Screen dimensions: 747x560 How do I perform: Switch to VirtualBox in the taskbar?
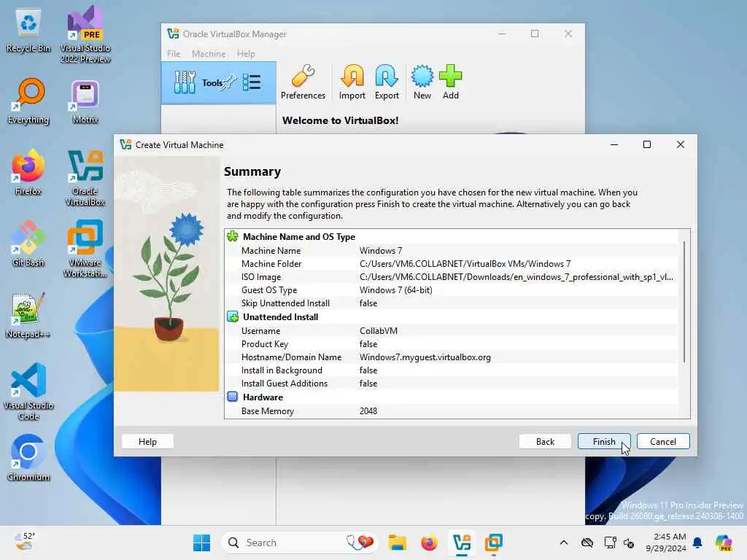461,542
